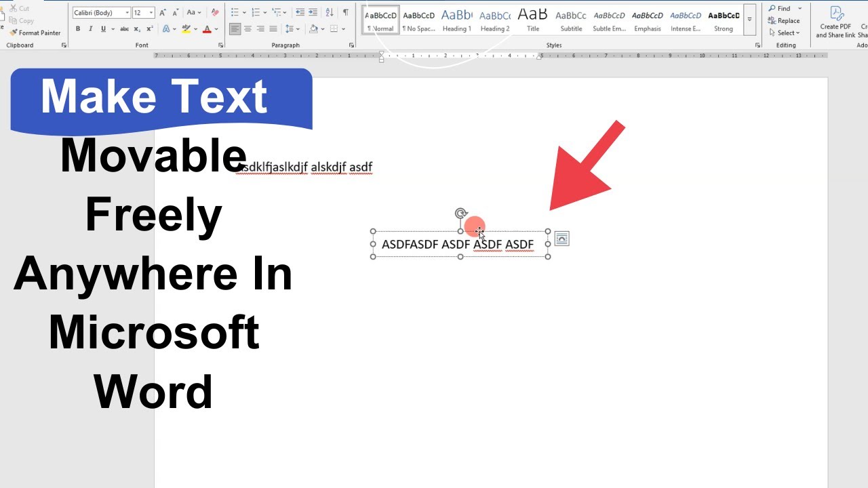Apply Heading 2 style
Screen dimensions: 868x488
[x=495, y=19]
